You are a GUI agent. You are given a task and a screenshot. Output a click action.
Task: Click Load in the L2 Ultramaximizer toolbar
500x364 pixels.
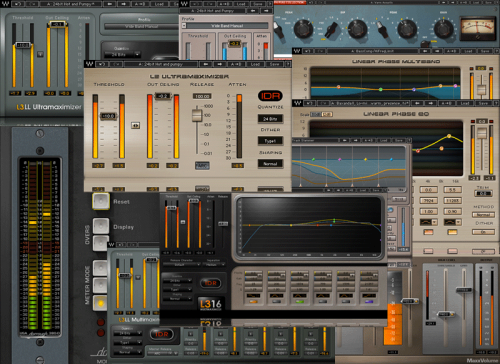pyautogui.click(x=255, y=64)
